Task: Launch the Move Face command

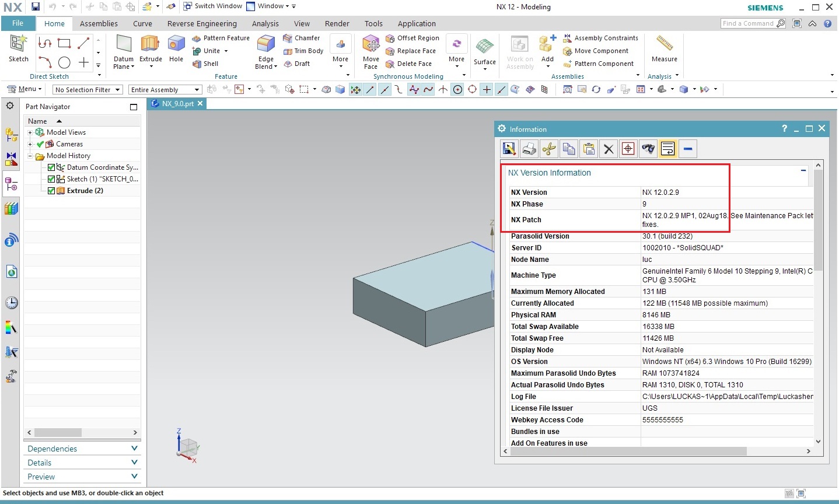Action: click(x=371, y=51)
